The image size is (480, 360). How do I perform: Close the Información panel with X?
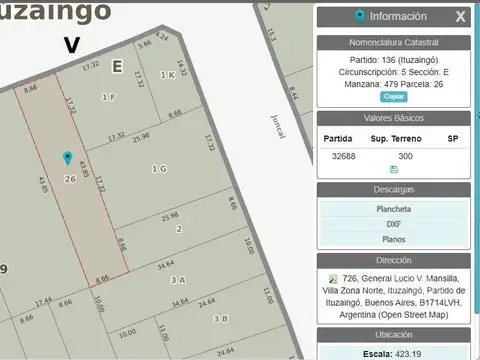(460, 16)
